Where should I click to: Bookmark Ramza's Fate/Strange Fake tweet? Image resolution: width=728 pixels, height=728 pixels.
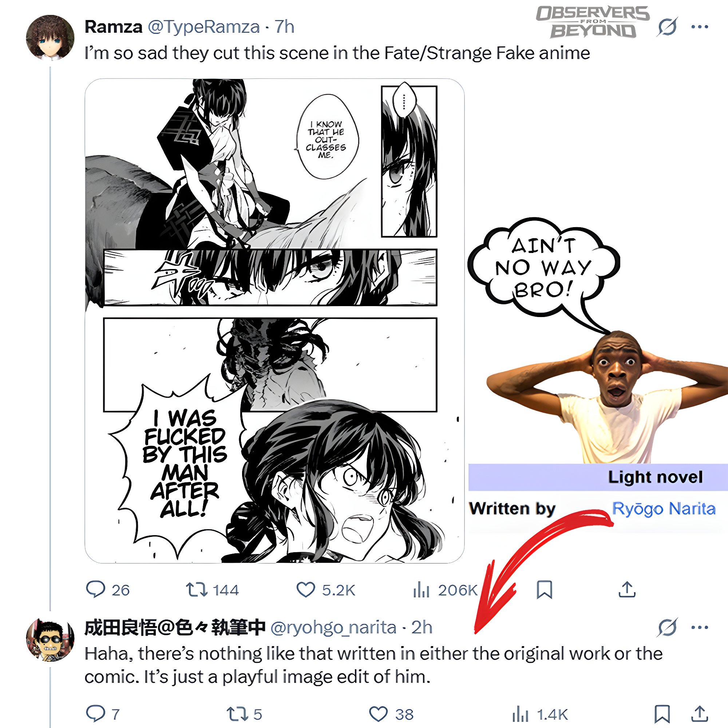pos(544,590)
